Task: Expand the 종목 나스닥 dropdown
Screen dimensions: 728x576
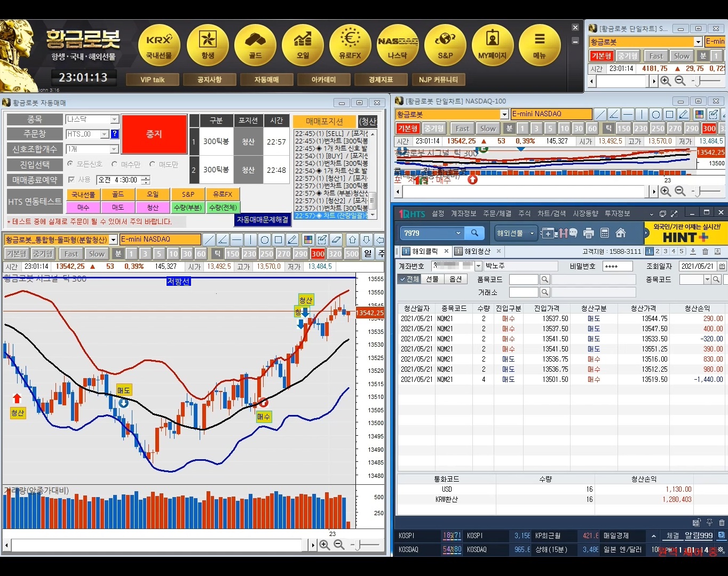Action: click(115, 119)
